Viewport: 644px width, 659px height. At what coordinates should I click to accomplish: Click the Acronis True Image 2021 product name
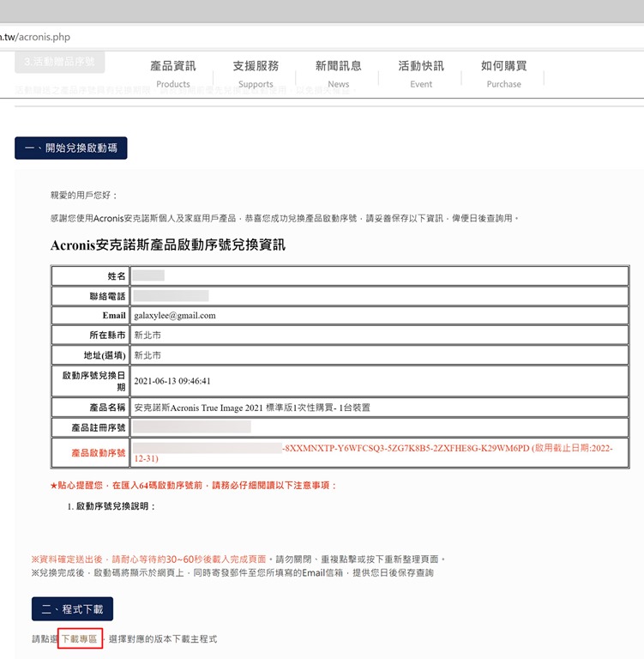click(x=252, y=408)
